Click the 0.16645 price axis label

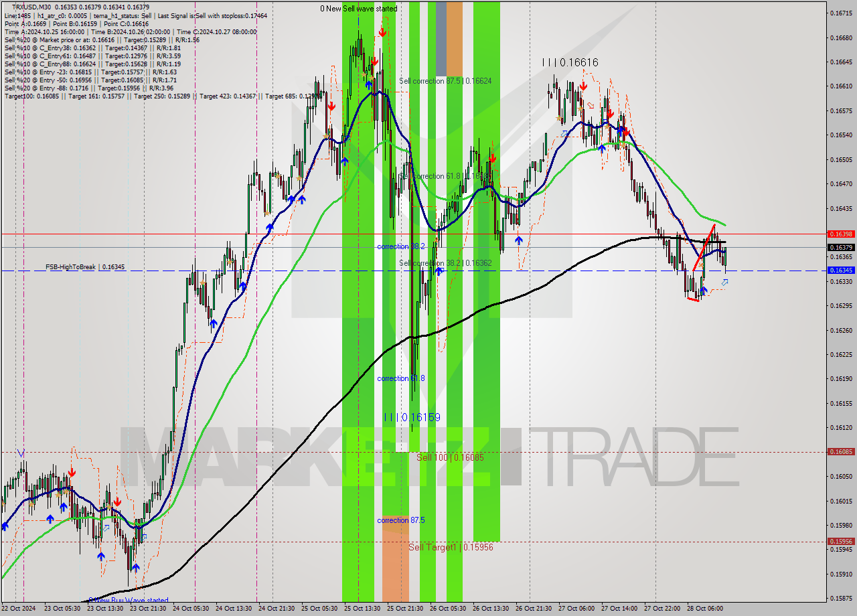(x=841, y=62)
